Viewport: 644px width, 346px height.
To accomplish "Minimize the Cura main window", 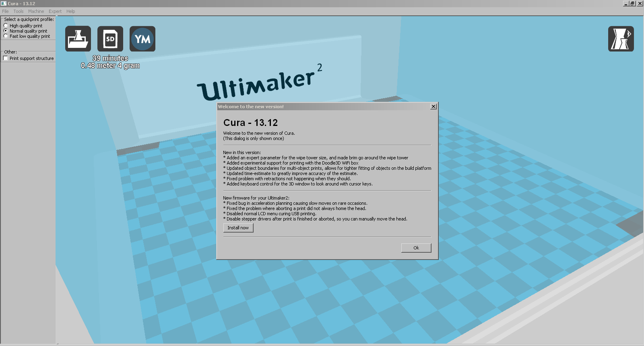I will click(x=626, y=3).
